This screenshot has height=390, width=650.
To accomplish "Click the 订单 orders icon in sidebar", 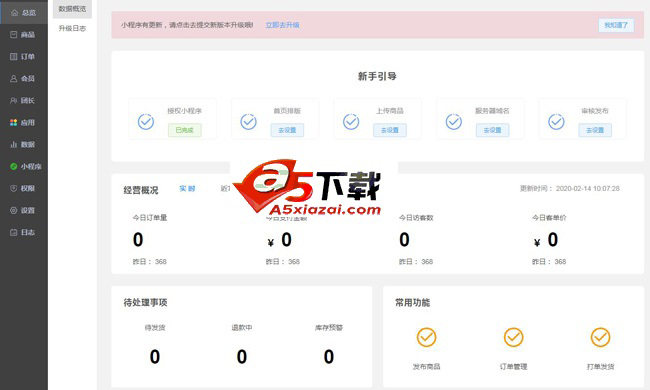I will click(x=14, y=57).
